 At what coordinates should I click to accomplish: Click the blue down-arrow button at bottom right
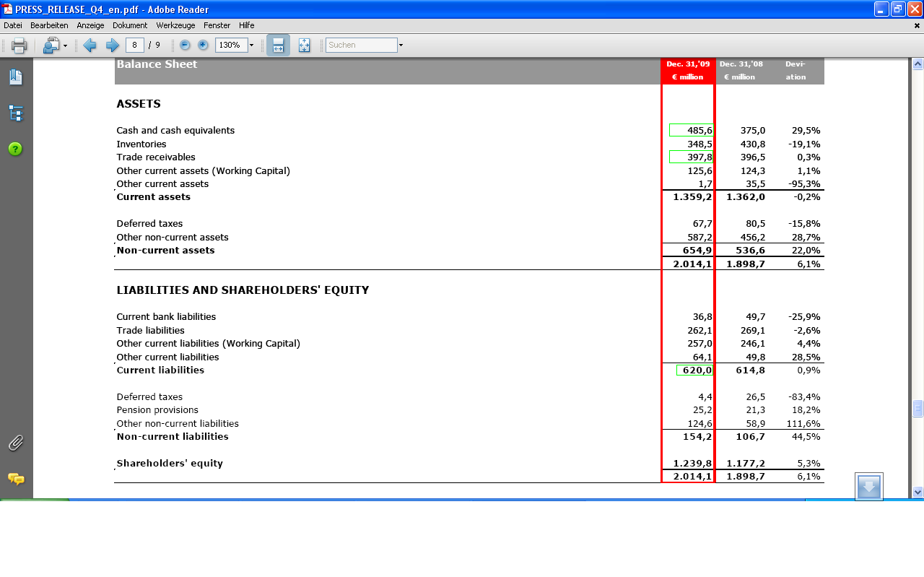pos(868,487)
